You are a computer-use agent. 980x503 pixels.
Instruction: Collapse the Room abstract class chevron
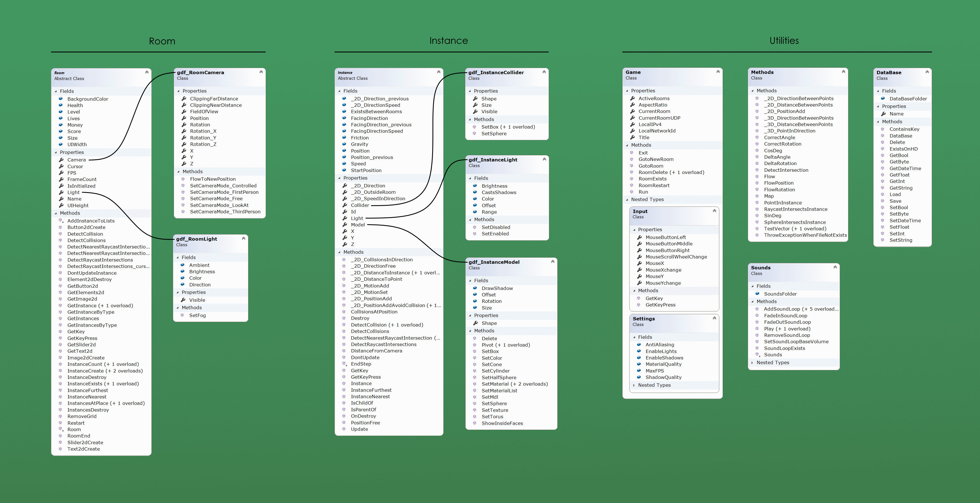click(x=146, y=72)
